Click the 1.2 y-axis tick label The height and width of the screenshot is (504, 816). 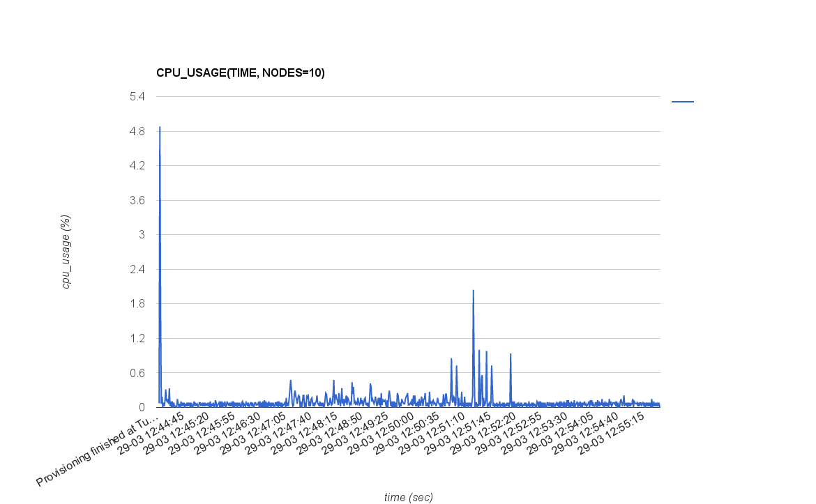137,338
